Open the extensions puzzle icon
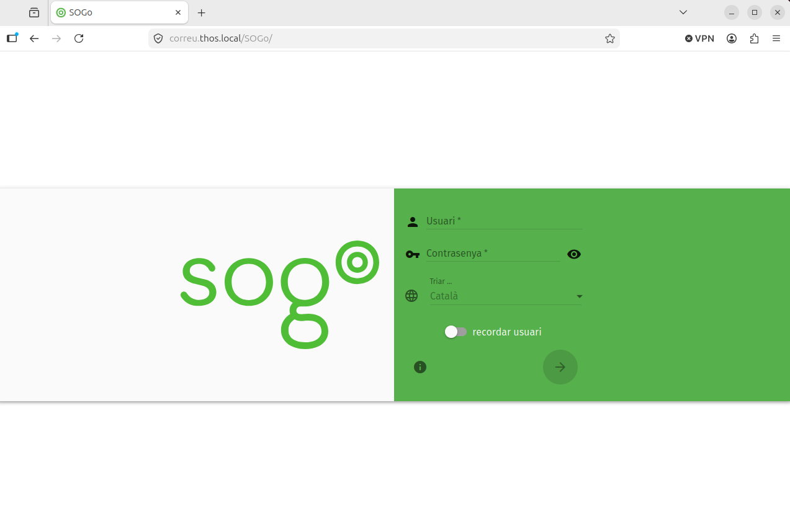 click(x=754, y=38)
